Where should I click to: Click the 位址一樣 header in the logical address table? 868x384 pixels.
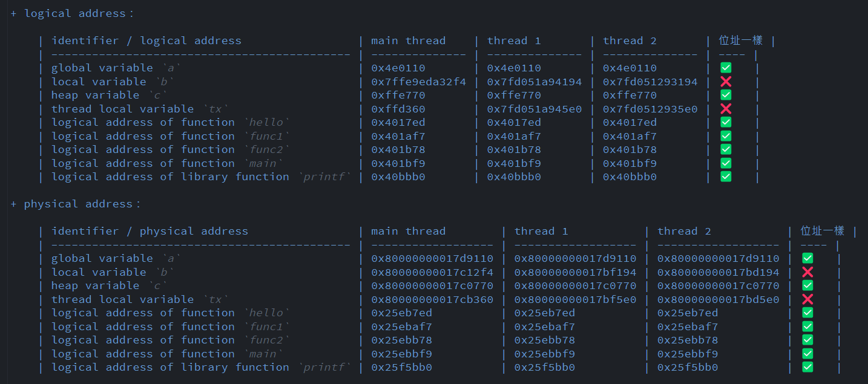pyautogui.click(x=740, y=41)
